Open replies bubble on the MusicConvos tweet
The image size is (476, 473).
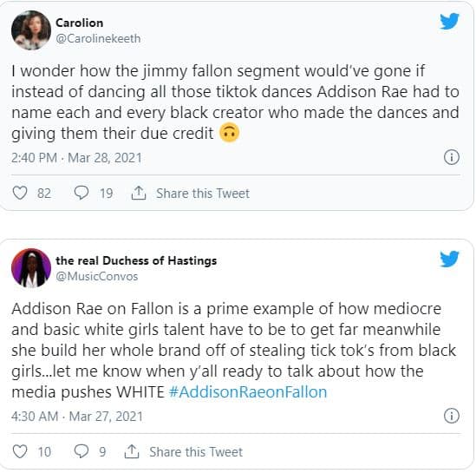(x=82, y=451)
